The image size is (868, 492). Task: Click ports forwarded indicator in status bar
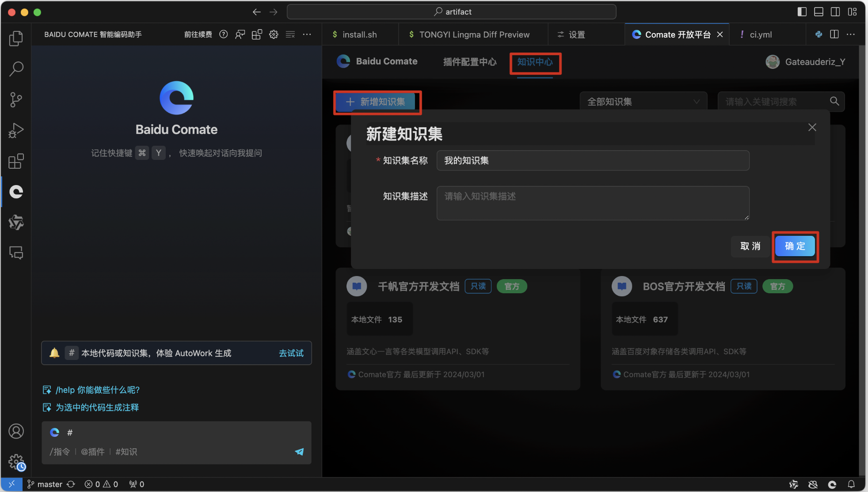tap(137, 484)
